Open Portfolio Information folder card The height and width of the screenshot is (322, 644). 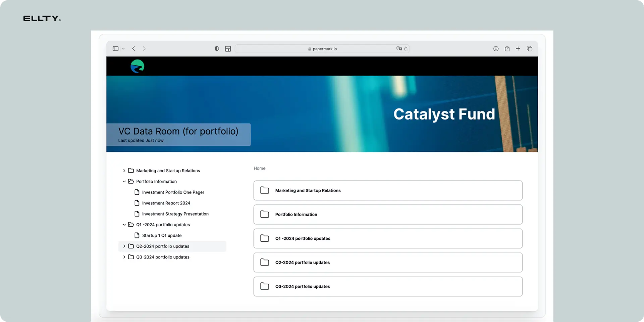click(x=388, y=215)
